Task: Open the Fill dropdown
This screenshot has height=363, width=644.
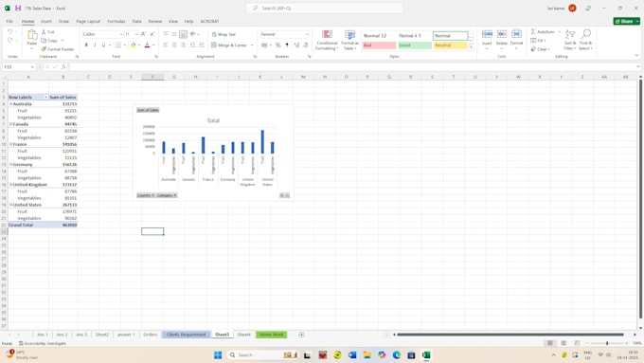Action: click(539, 41)
